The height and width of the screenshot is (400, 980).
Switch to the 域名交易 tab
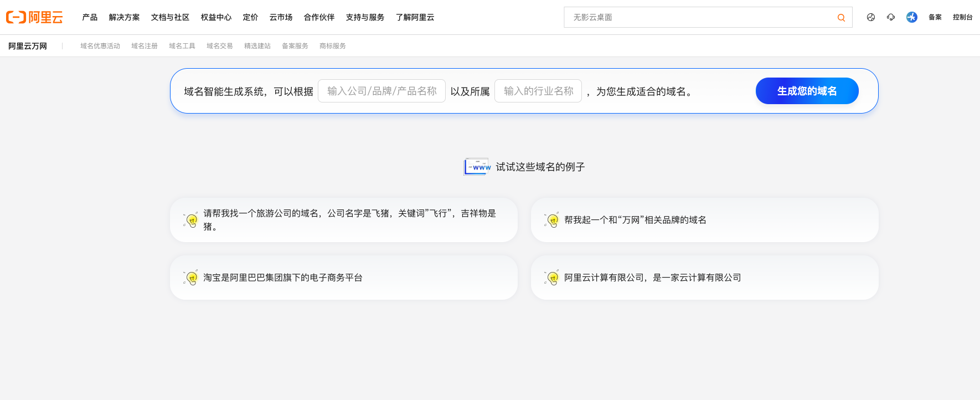click(x=220, y=46)
